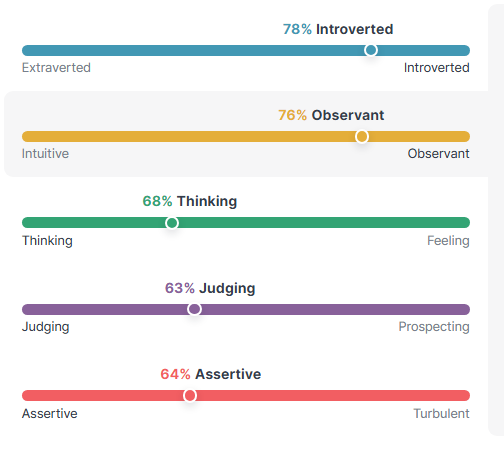Click the blue Introverted slider handle
The width and height of the screenshot is (504, 453).
(x=371, y=50)
